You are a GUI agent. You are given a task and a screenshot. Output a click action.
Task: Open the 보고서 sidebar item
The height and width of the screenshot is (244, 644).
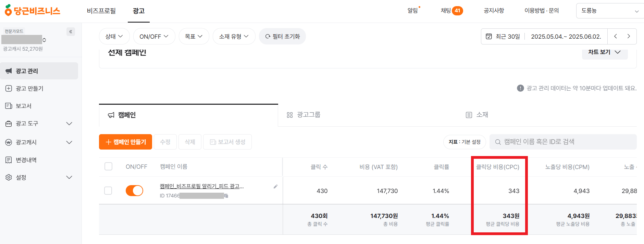(x=23, y=106)
